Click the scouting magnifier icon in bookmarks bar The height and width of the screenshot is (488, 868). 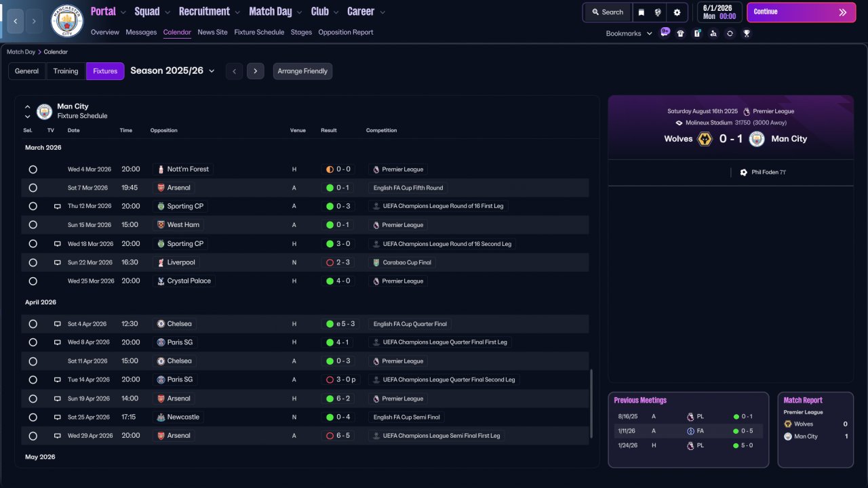tap(713, 33)
